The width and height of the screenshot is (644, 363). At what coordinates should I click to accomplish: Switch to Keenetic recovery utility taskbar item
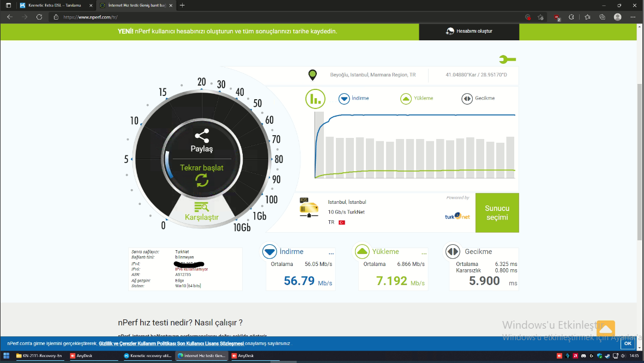click(148, 355)
